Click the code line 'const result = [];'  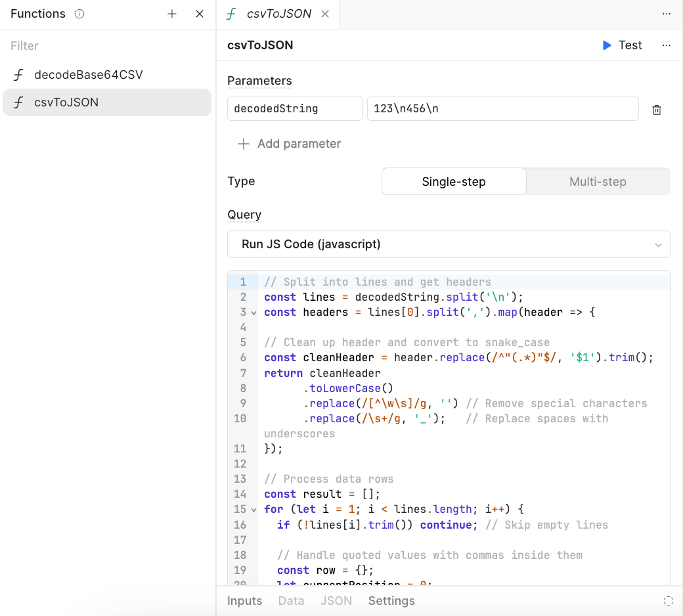pyautogui.click(x=322, y=495)
